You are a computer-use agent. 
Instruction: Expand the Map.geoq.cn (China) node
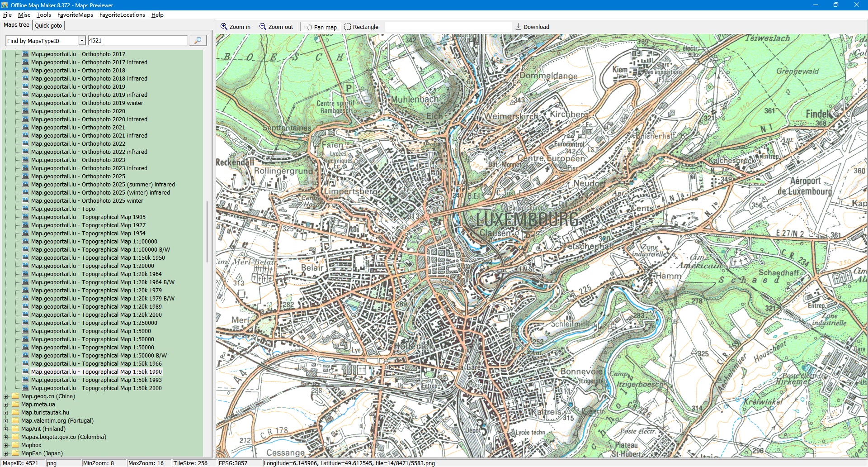coord(6,396)
